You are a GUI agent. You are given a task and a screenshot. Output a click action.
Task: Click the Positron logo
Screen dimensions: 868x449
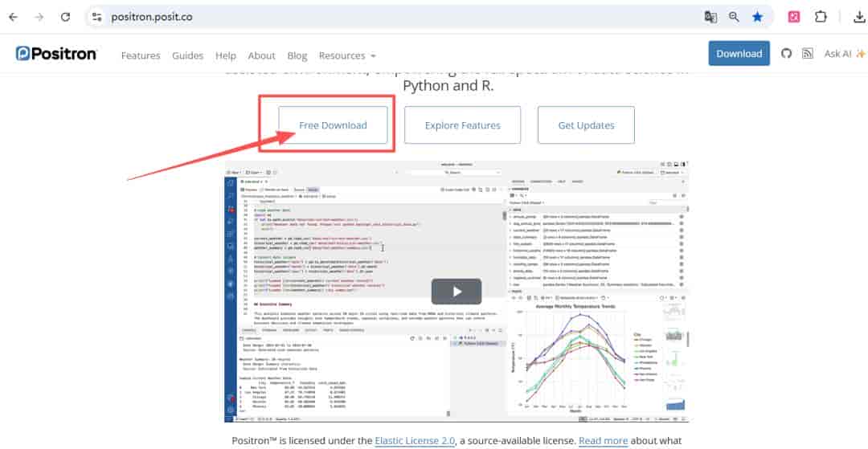point(56,54)
